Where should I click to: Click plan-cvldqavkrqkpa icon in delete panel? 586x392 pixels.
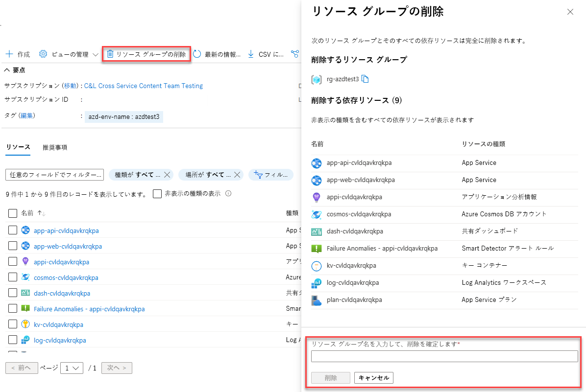317,300
